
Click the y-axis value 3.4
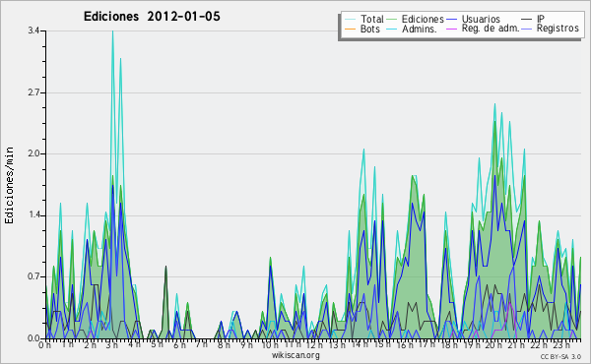click(33, 30)
